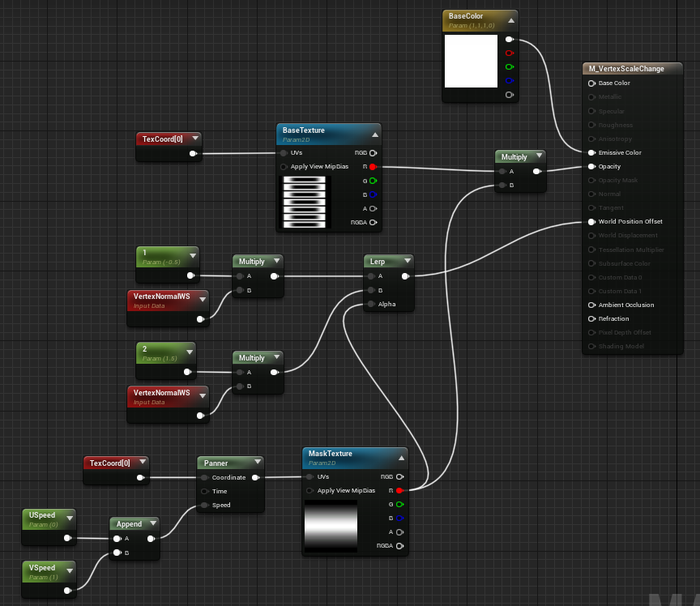The height and width of the screenshot is (606, 700).
Task: Click the green G output pin on MaskTexture
Action: [x=399, y=504]
